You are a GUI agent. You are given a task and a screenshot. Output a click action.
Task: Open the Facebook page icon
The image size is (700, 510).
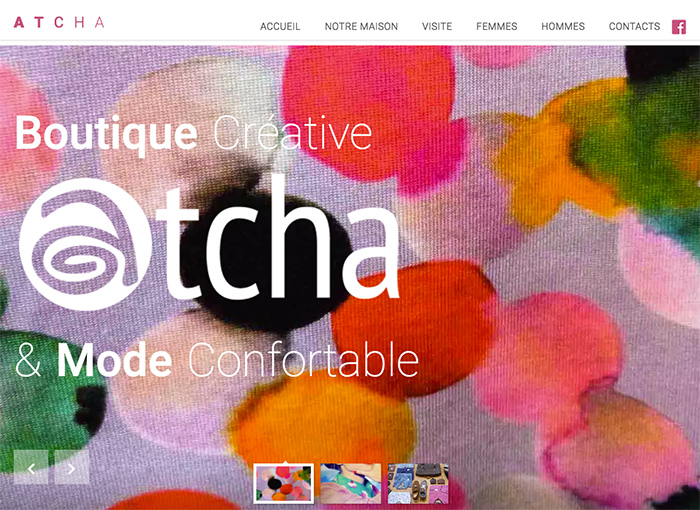pyautogui.click(x=679, y=27)
